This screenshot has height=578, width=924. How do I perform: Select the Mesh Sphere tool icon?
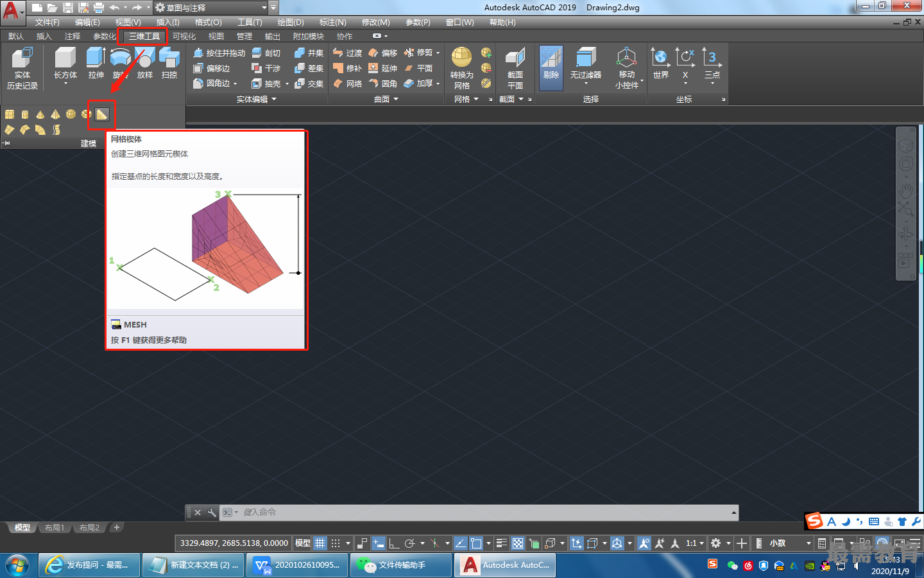pos(71,114)
